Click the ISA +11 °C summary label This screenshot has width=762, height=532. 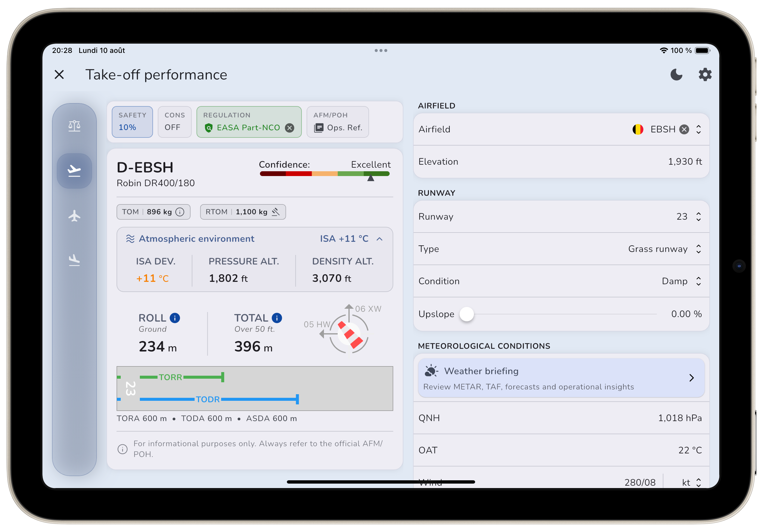[344, 239]
